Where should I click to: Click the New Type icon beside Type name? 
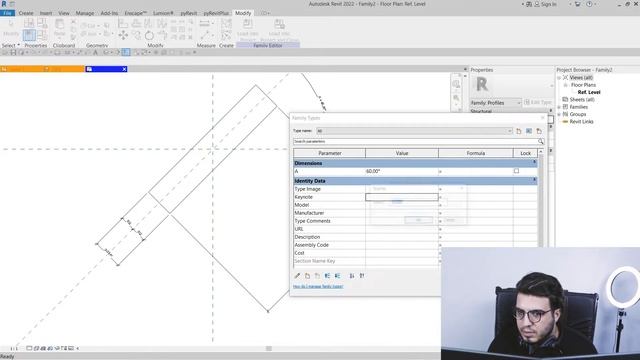(519, 131)
